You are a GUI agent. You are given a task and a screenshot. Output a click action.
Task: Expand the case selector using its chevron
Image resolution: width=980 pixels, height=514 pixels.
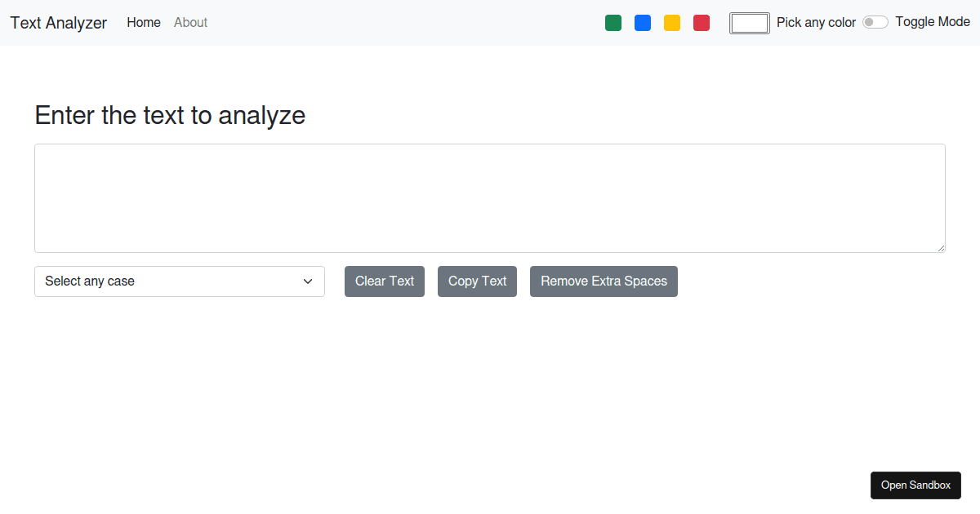309,281
